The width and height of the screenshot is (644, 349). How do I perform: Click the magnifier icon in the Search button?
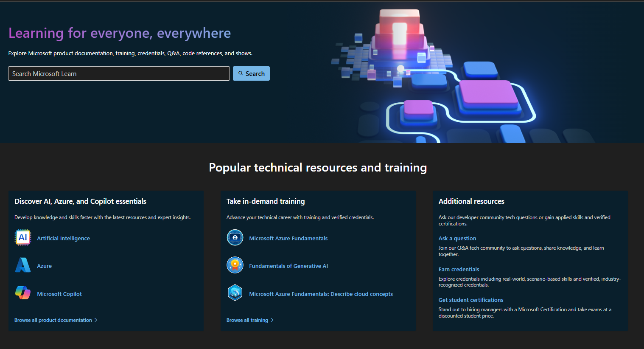coord(241,73)
